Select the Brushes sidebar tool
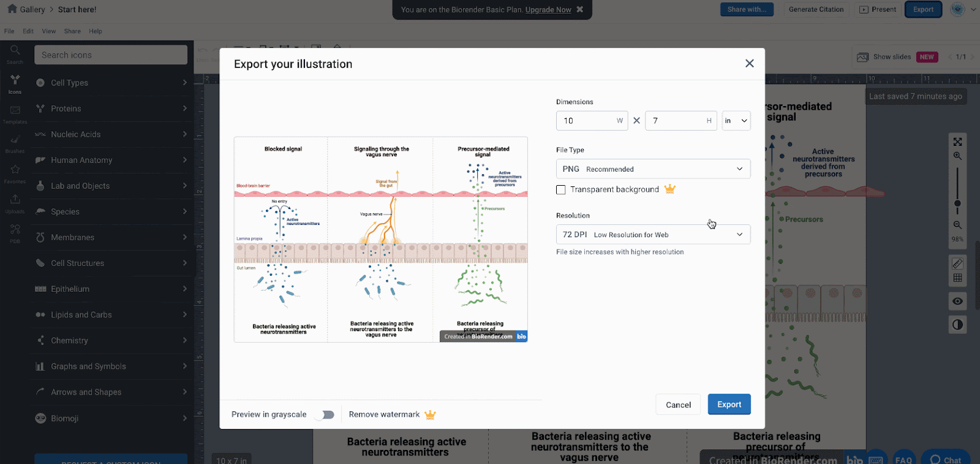Viewport: 980px width, 464px height. click(15, 143)
